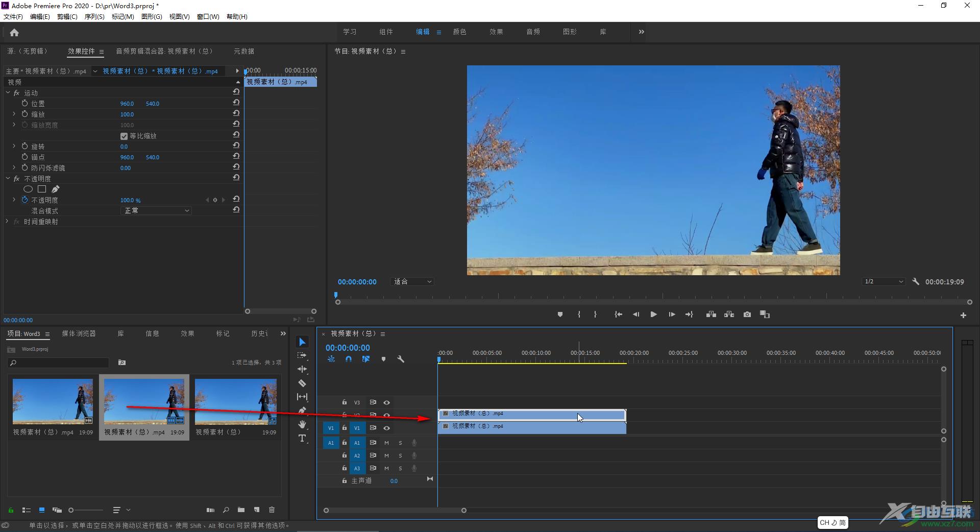Reset 位置 position parameter

[236, 102]
